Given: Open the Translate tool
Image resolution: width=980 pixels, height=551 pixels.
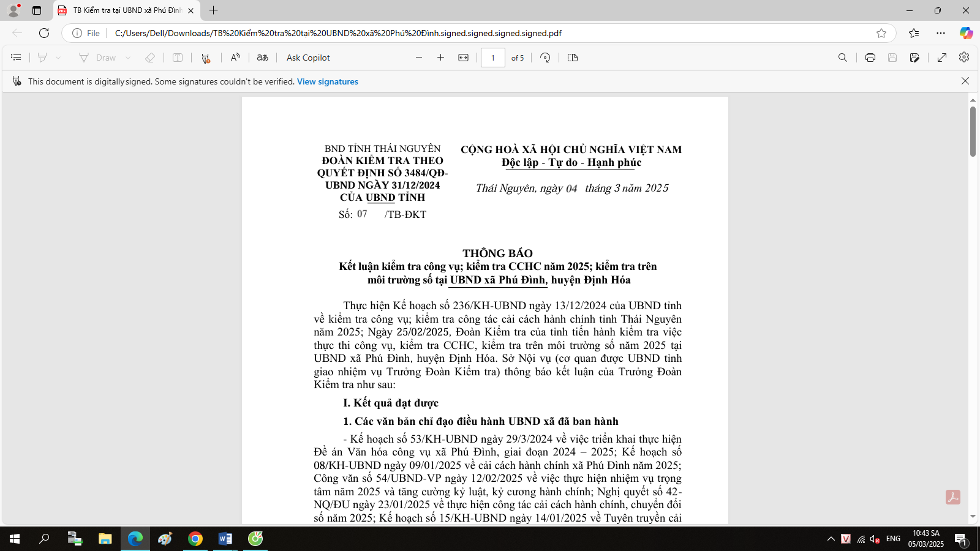Looking at the screenshot, I should [263, 58].
